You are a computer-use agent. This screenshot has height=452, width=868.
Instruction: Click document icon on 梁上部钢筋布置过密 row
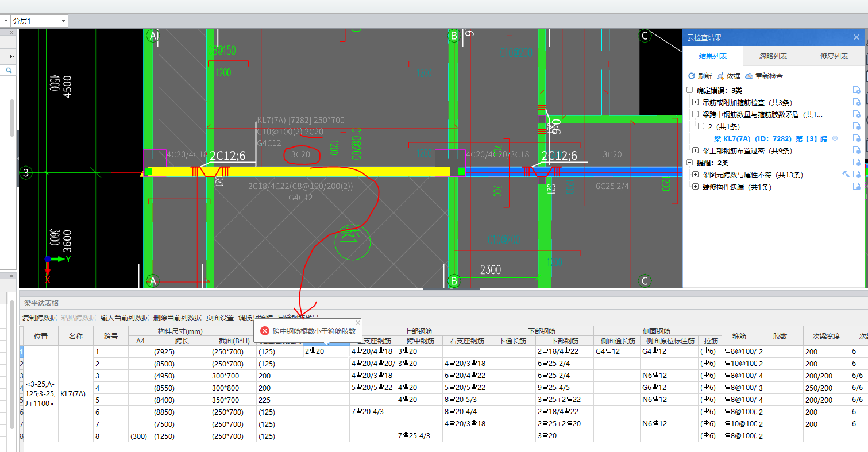click(857, 150)
